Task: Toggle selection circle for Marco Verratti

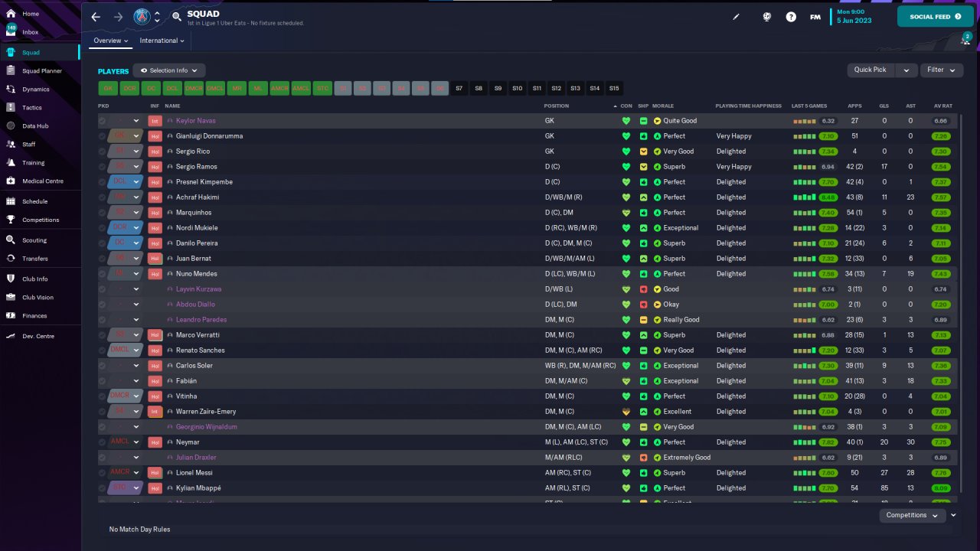Action: pos(102,335)
